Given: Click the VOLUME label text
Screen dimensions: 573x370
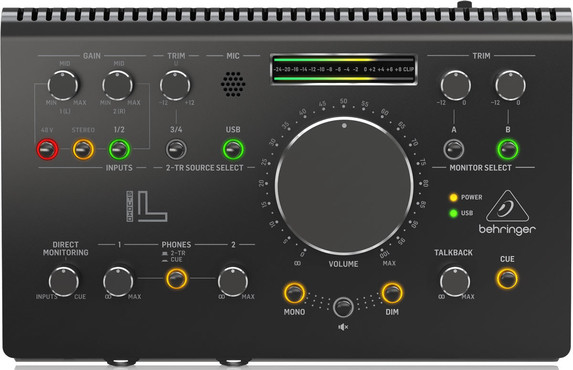Looking at the screenshot, I should coord(344,264).
